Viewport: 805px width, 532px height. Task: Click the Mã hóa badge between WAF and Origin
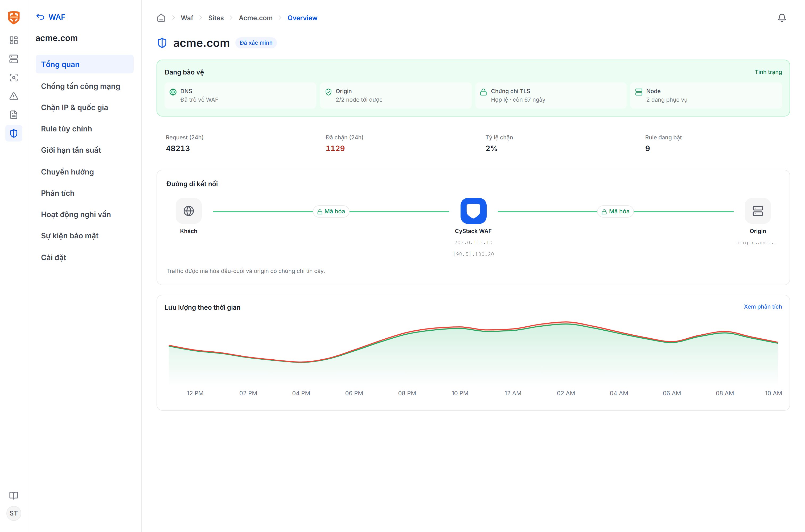[615, 211]
